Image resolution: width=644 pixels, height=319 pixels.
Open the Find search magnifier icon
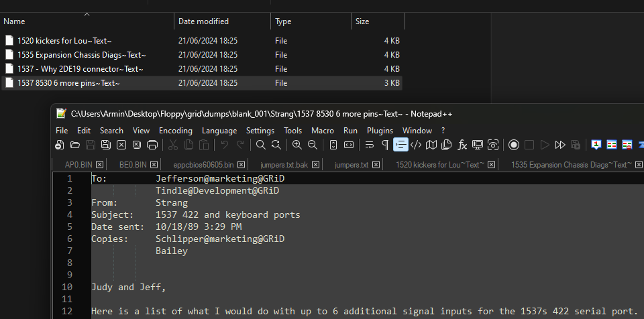click(261, 145)
